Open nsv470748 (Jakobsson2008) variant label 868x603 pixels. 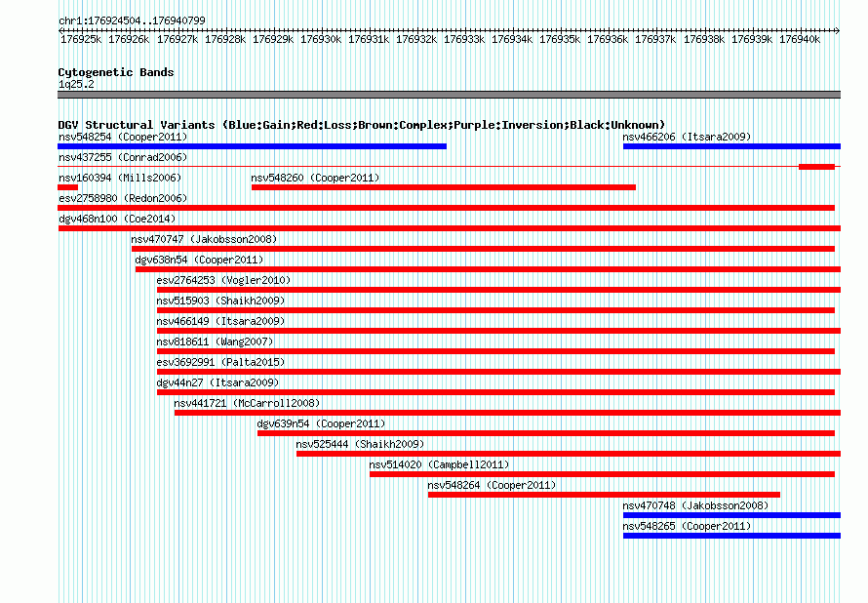695,505
